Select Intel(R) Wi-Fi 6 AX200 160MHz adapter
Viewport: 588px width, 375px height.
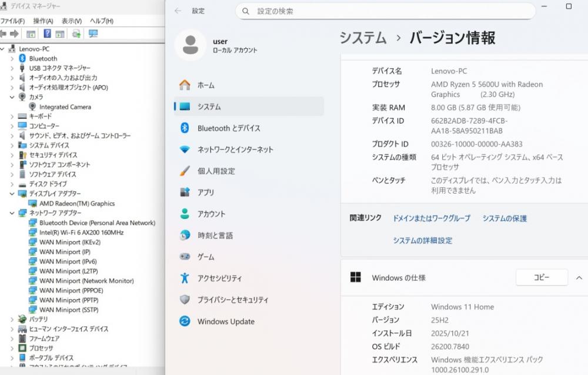(81, 233)
